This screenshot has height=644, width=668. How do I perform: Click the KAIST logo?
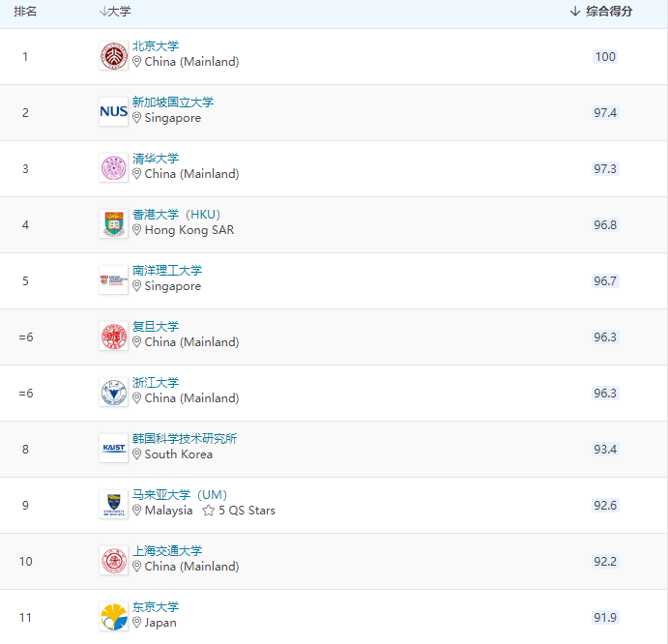coord(113,448)
